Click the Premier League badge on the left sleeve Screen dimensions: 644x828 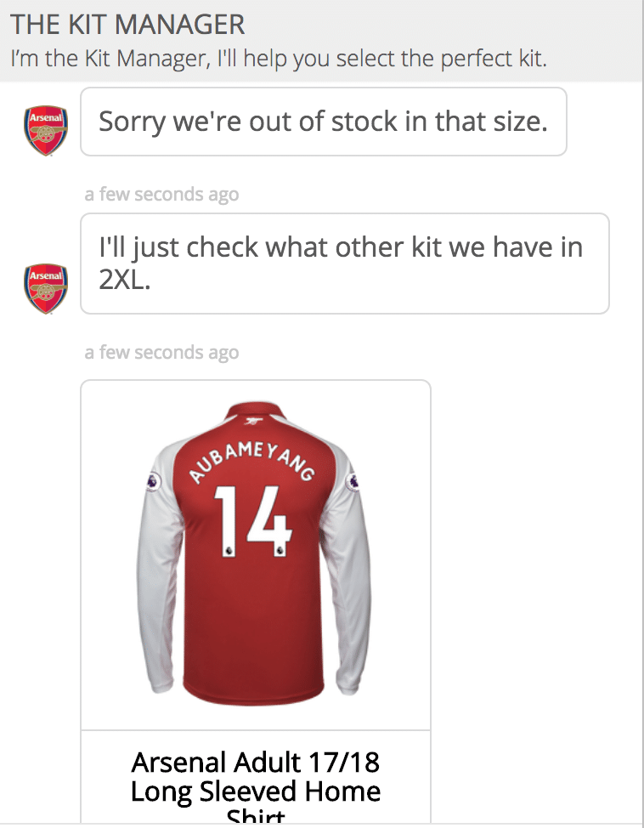[152, 481]
